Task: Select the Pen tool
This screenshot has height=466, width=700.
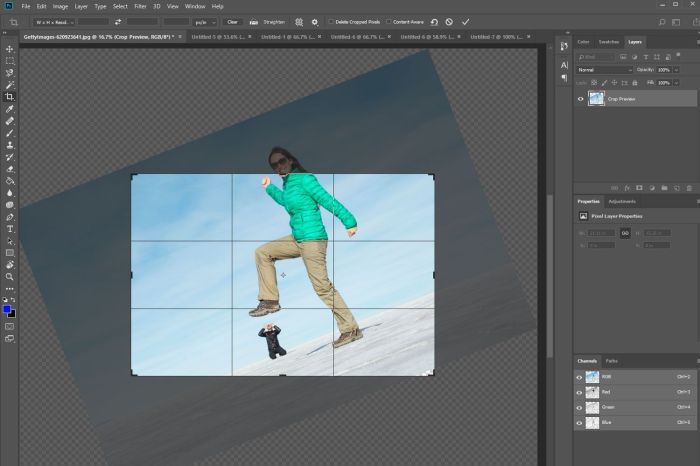Action: 9,217
